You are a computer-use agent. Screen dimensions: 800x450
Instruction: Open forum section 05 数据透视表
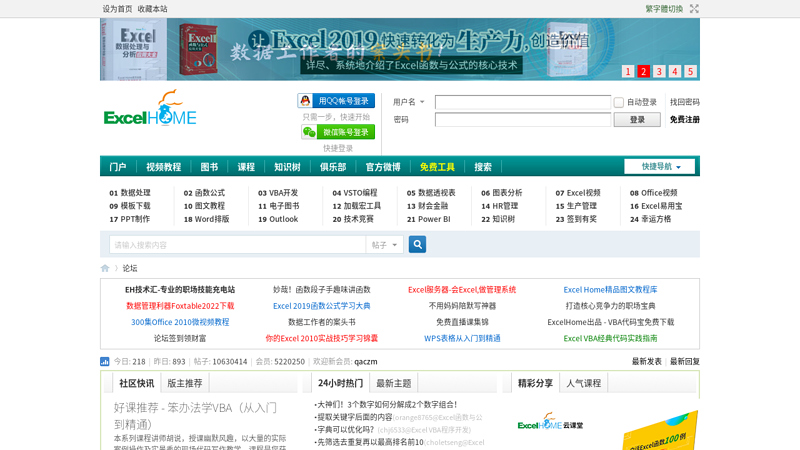(x=431, y=193)
